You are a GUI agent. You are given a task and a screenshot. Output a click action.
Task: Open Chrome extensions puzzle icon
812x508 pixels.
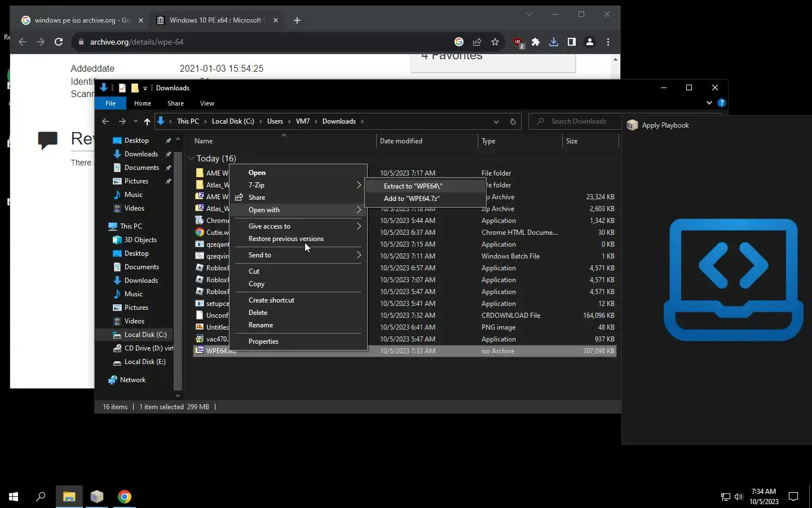coord(536,42)
